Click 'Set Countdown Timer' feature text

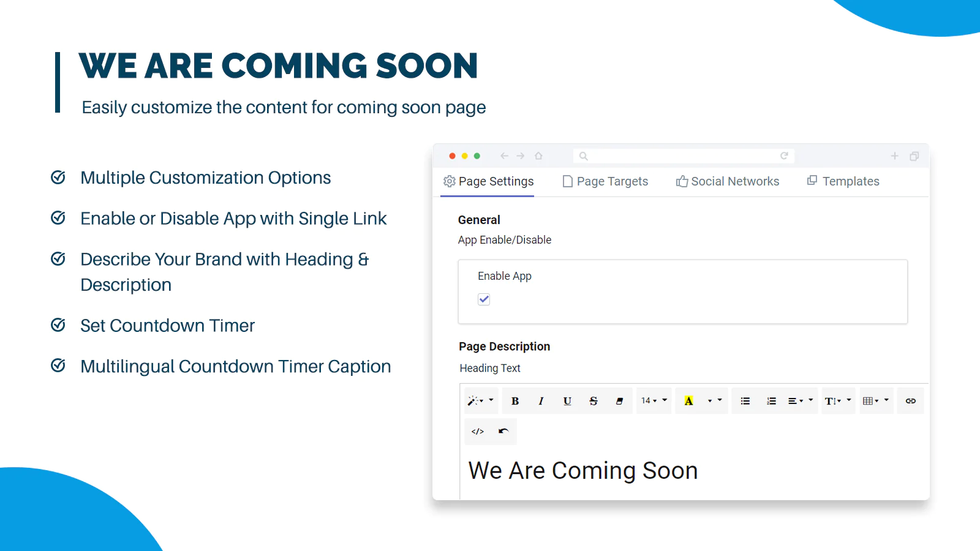coord(167,326)
